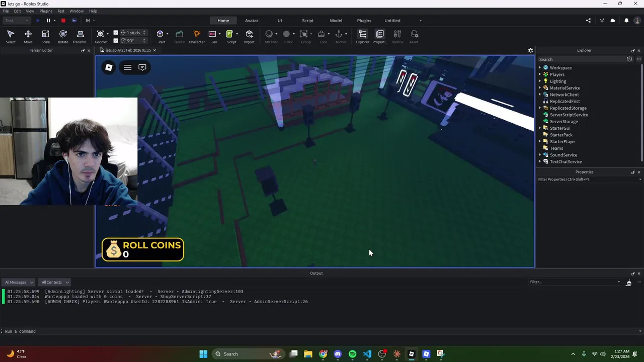Clear the Output panel
This screenshot has height=362, width=644.
click(x=628, y=283)
